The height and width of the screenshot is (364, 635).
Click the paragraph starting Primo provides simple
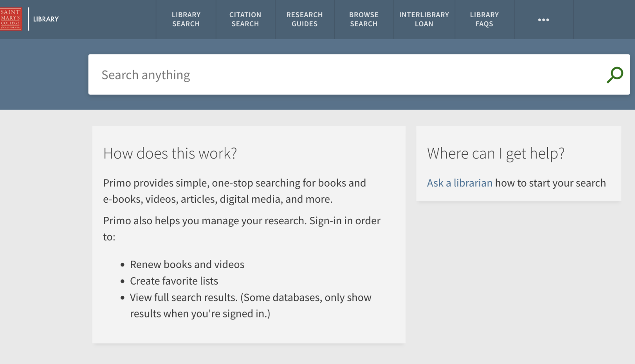point(234,191)
